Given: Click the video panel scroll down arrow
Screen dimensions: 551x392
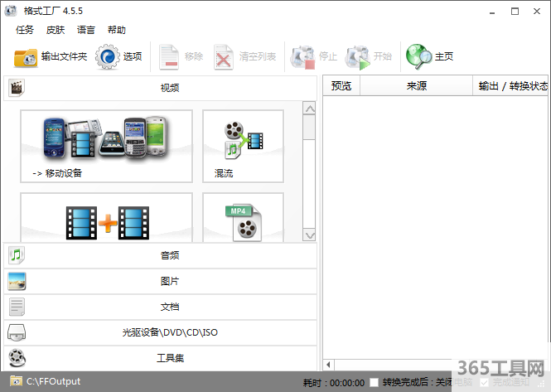Looking at the screenshot, I should 309,235.
